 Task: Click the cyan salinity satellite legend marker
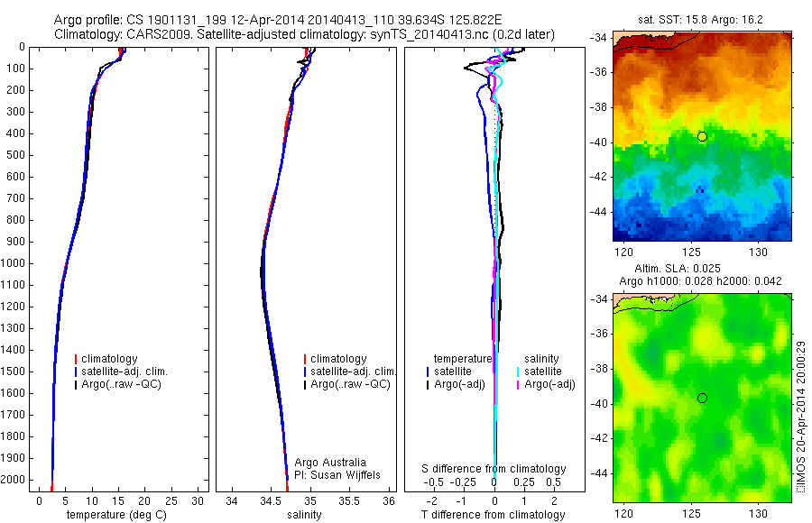[x=517, y=372]
